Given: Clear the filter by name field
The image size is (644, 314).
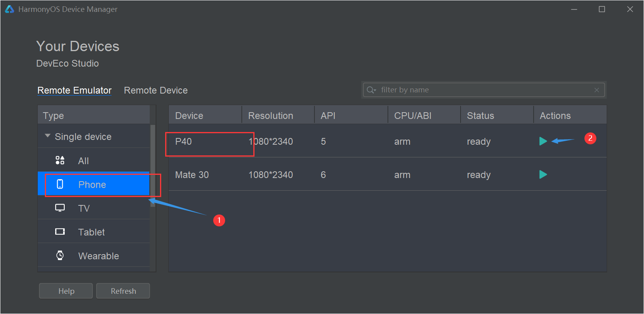Looking at the screenshot, I should coord(596,90).
